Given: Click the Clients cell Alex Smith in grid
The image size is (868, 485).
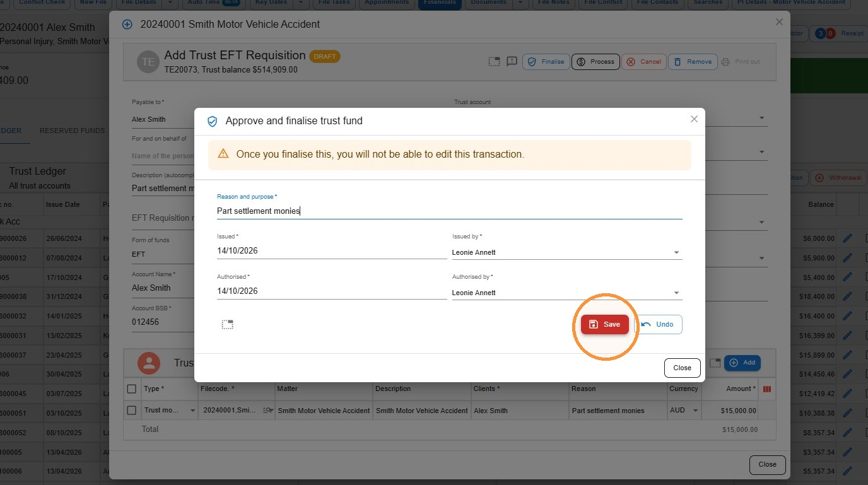Looking at the screenshot, I should [520, 411].
